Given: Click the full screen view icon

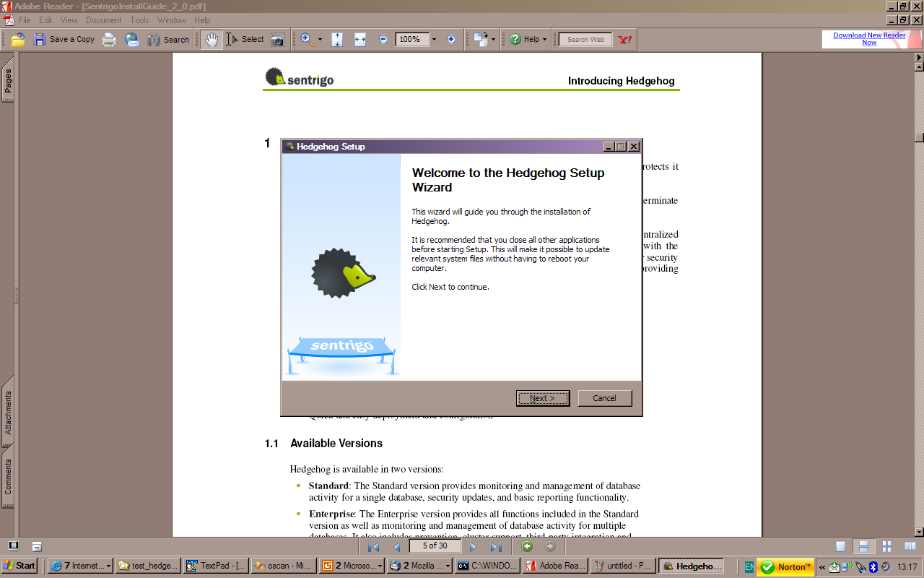Looking at the screenshot, I should pyautogui.click(x=13, y=545).
